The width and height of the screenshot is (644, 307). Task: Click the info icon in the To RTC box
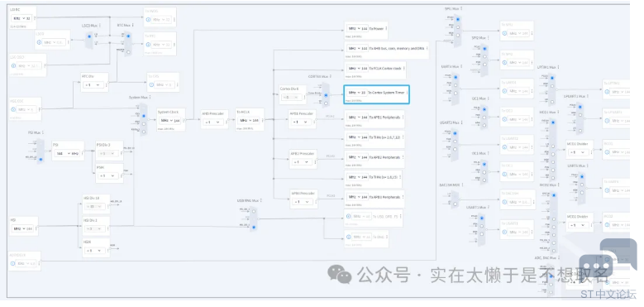point(149,45)
